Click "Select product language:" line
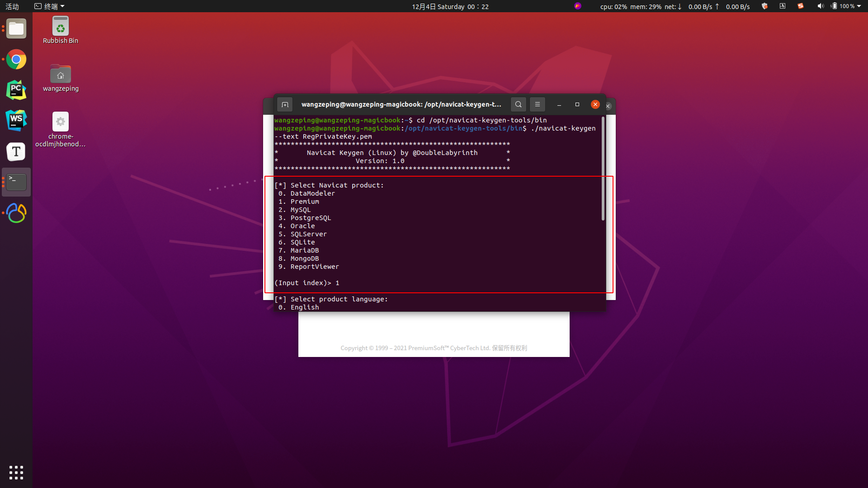Image resolution: width=868 pixels, height=488 pixels. pos(331,299)
